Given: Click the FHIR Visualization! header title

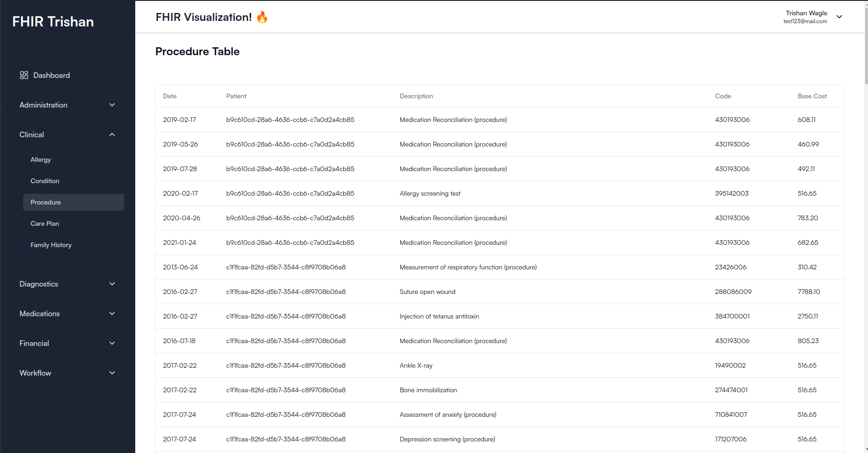Looking at the screenshot, I should tap(204, 17).
